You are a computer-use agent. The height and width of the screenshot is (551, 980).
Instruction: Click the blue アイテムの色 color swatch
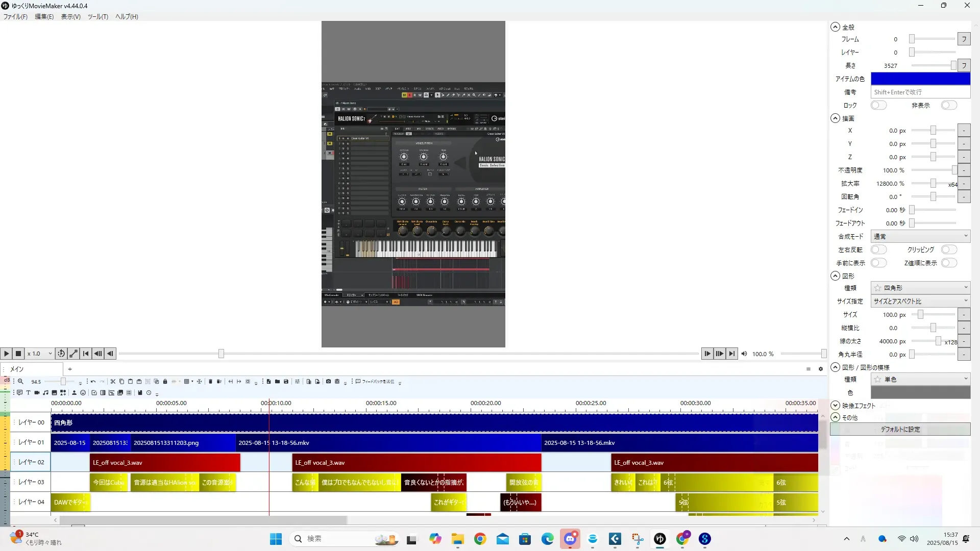click(920, 79)
